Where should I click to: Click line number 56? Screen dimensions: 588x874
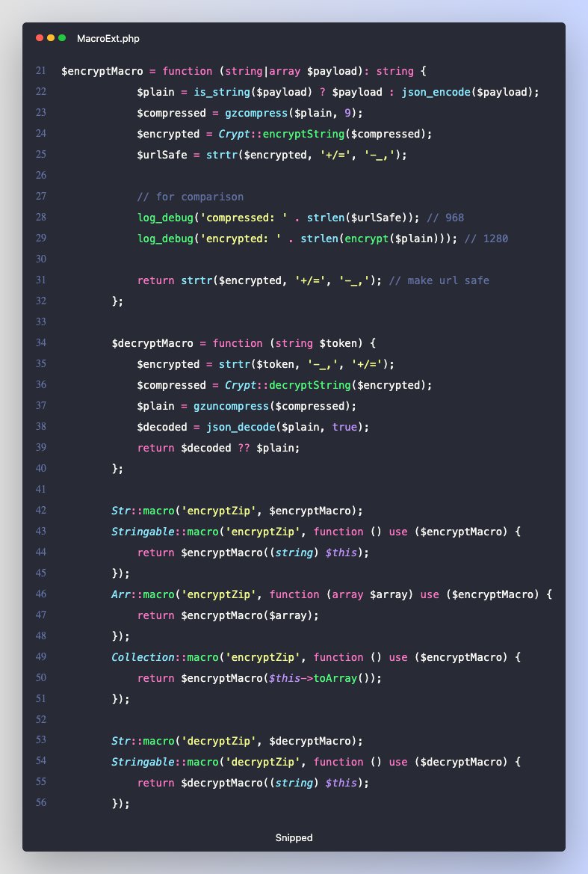[x=40, y=803]
